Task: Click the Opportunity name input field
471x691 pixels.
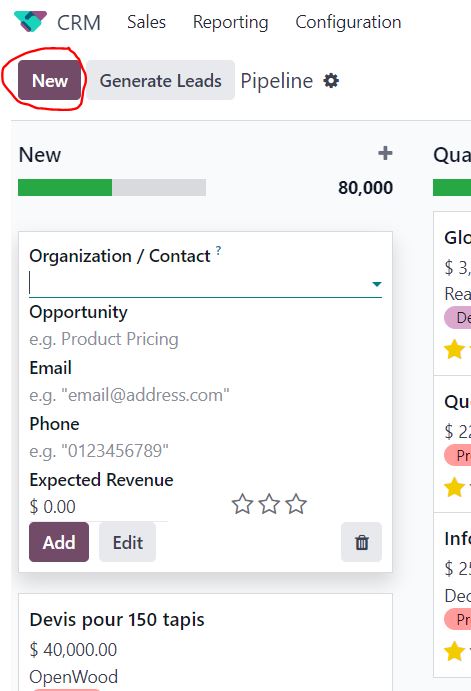Action: (x=205, y=339)
